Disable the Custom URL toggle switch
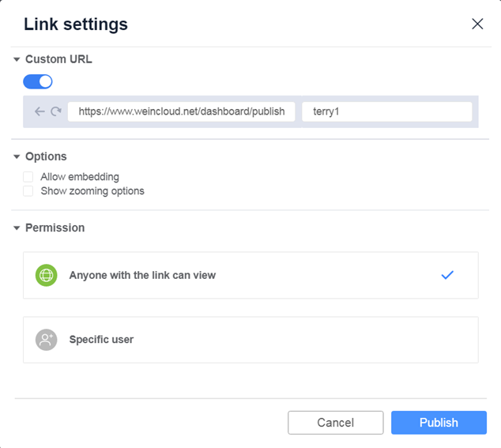 click(38, 82)
